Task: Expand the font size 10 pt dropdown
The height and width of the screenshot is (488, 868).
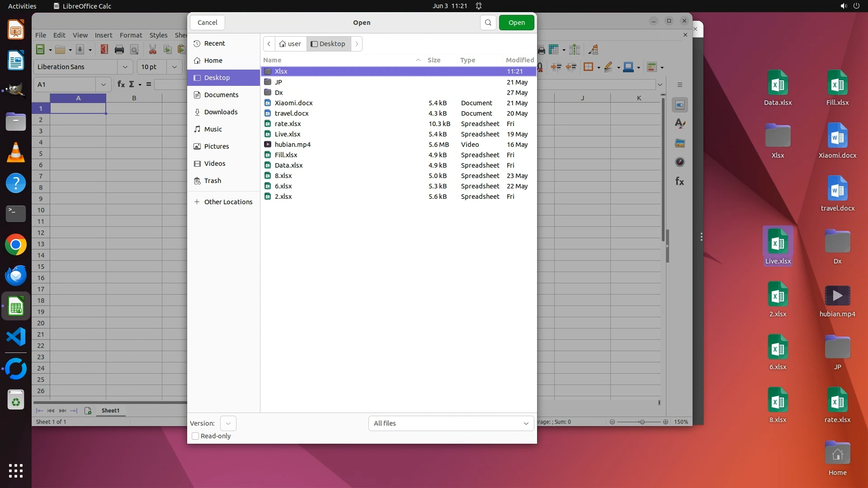Action: 174,67
